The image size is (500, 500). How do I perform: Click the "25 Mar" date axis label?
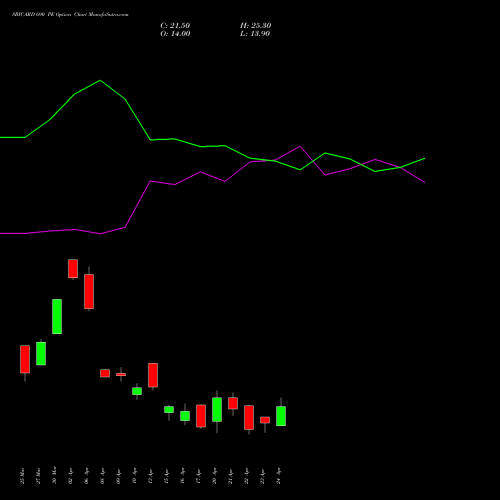[22, 476]
